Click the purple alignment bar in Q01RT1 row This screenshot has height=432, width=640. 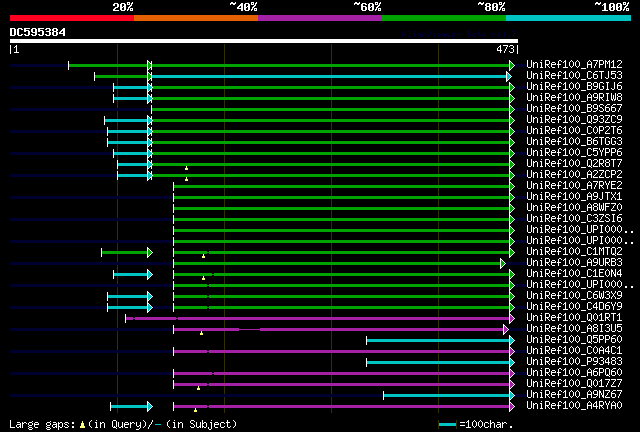click(318, 318)
